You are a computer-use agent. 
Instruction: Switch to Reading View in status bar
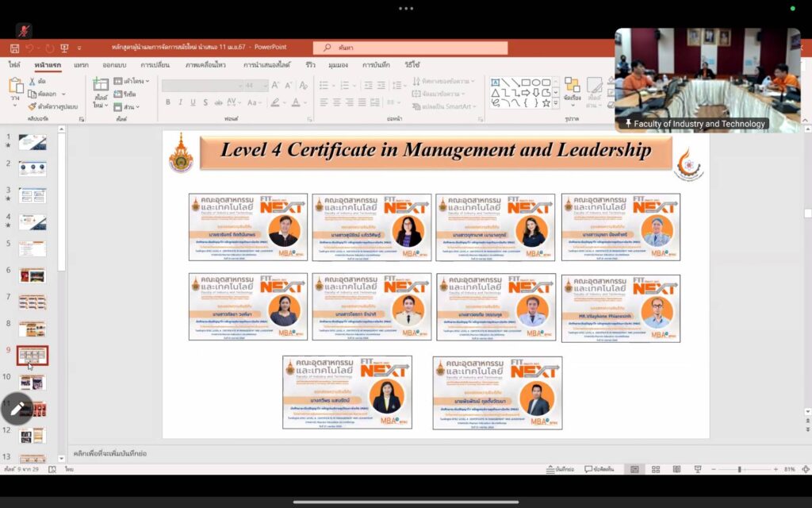pos(676,469)
